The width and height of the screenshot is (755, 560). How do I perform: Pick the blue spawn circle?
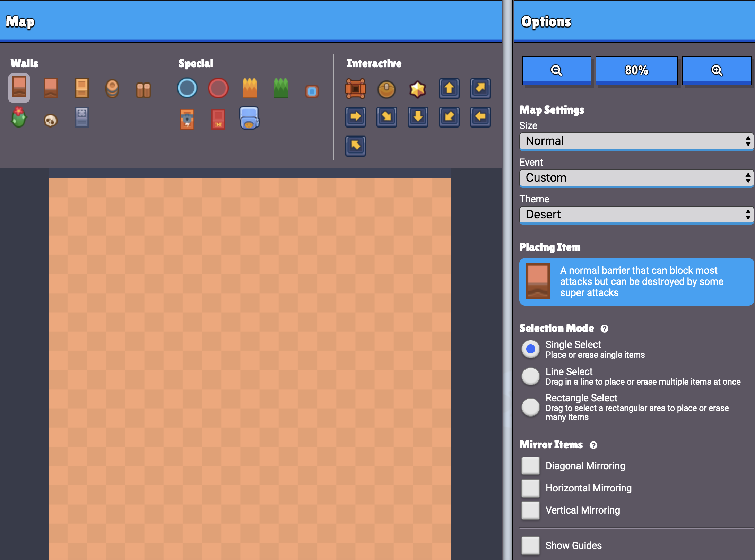[187, 88]
